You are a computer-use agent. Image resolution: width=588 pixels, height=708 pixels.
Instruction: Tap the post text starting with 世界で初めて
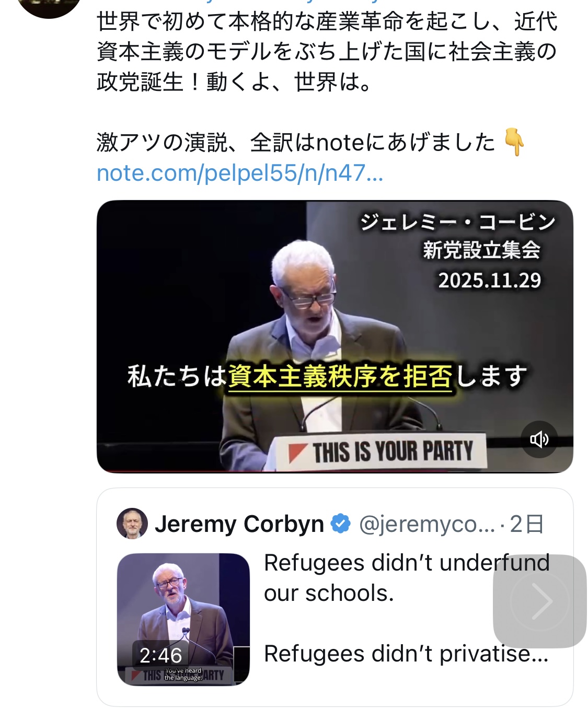point(327,51)
